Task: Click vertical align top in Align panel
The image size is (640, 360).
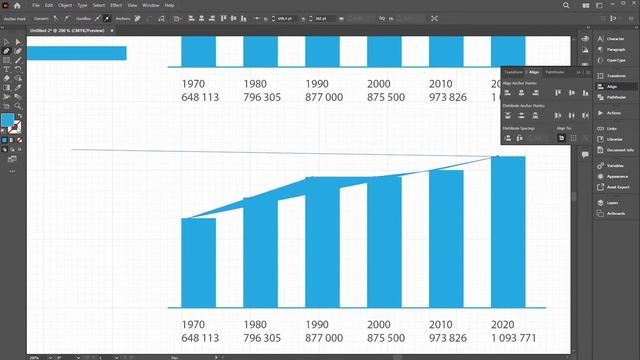Action: (558, 93)
